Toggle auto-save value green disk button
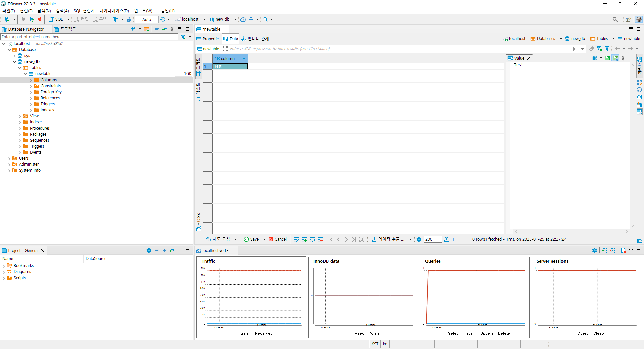 615,58
